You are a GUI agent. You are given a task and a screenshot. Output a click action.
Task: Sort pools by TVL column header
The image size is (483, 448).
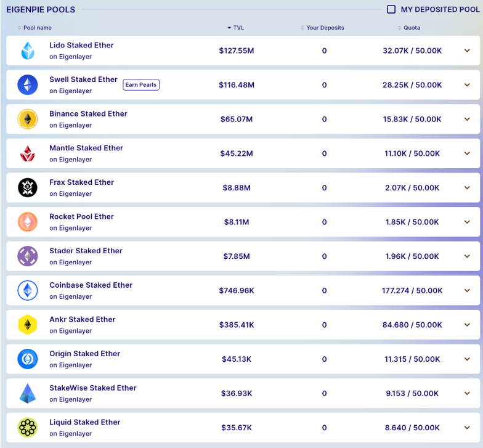[x=238, y=28]
